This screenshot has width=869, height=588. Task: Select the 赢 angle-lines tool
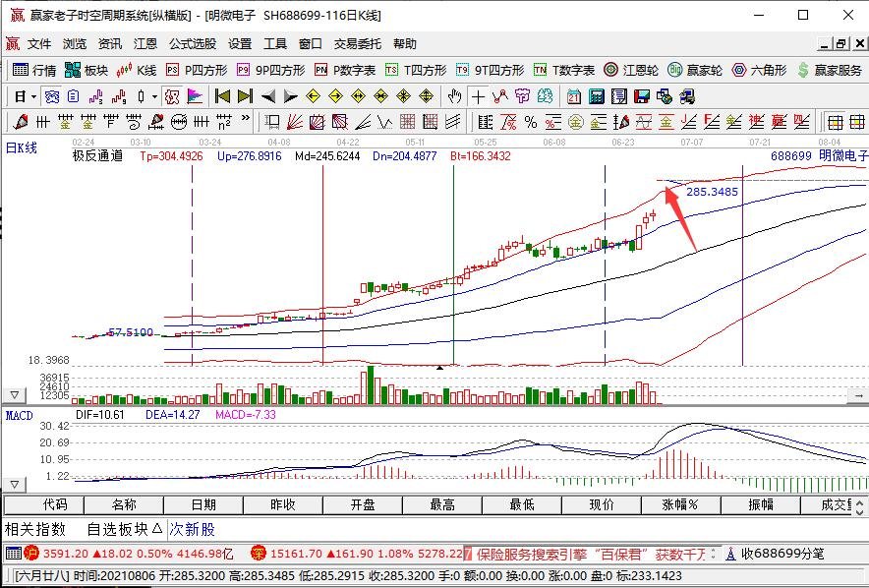pos(780,121)
